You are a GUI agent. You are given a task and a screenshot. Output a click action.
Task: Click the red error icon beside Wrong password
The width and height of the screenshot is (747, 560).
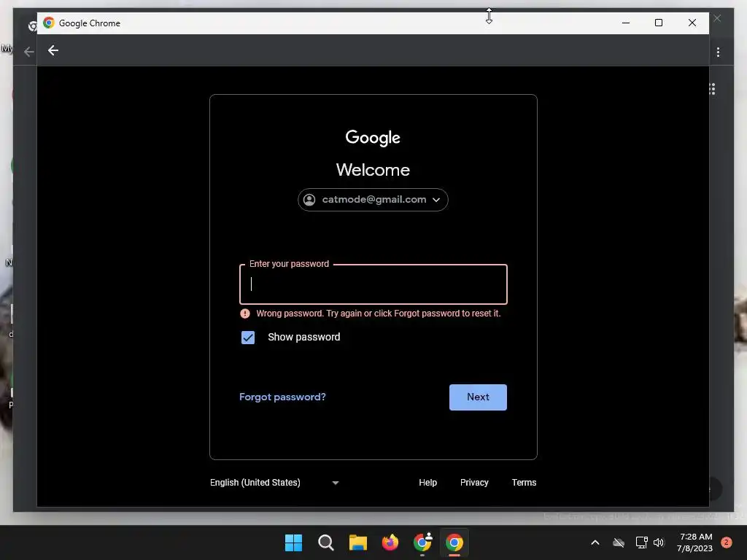(x=245, y=314)
